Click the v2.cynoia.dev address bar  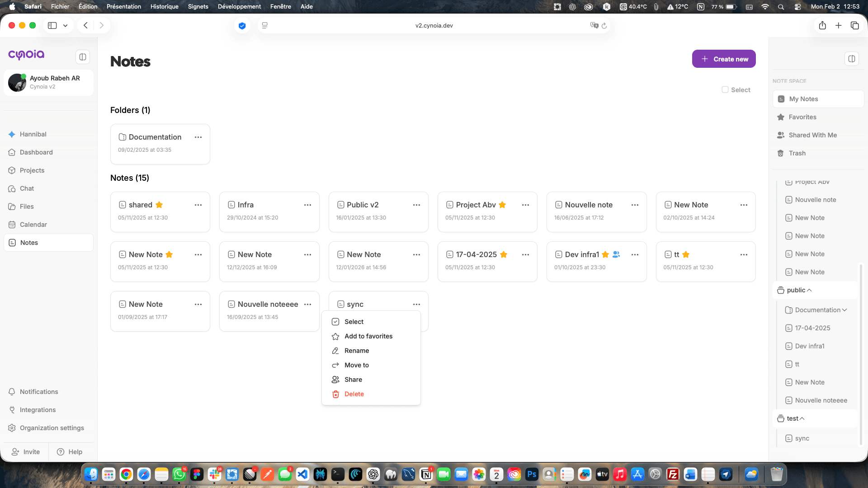(434, 25)
